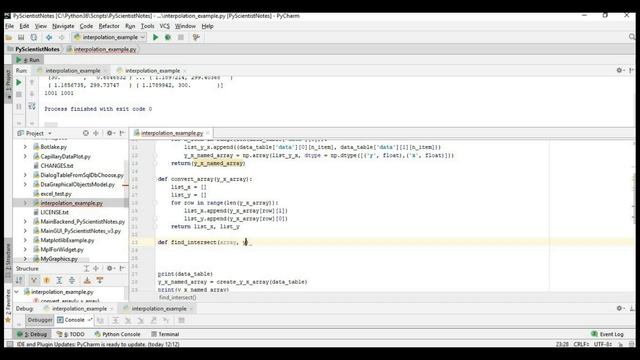Open the Structure panel gear settings

109,268
